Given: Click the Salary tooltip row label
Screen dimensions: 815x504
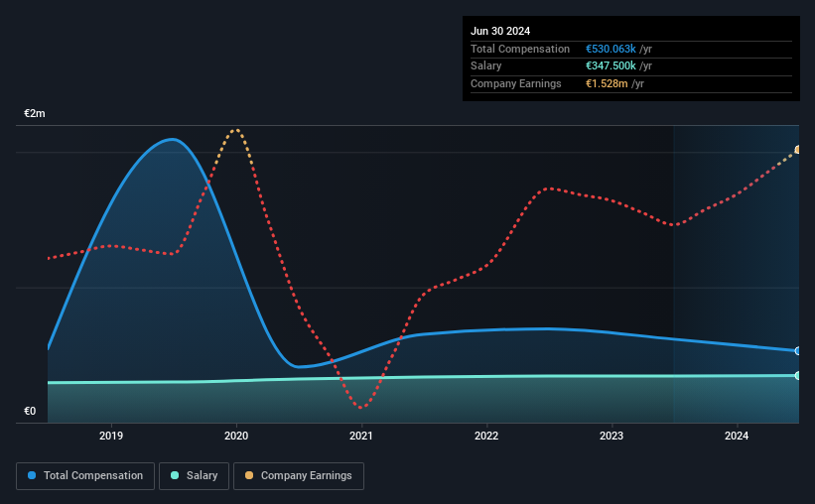Looking at the screenshot, I should tap(486, 66).
